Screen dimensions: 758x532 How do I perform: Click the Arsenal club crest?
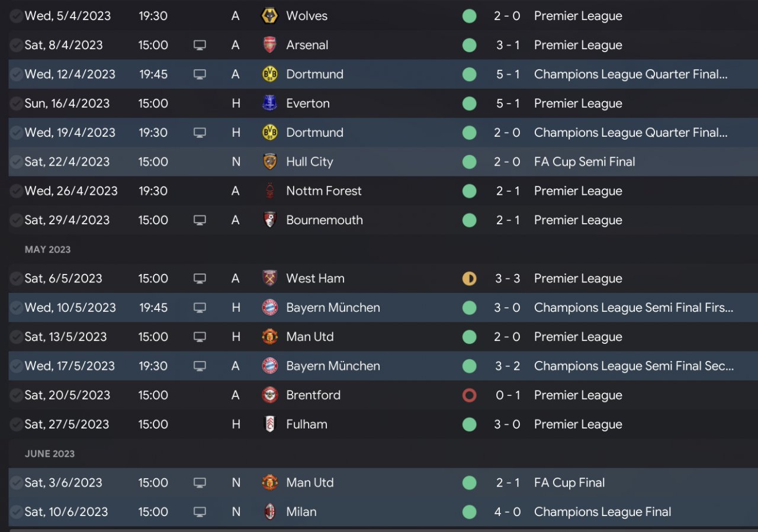[269, 45]
